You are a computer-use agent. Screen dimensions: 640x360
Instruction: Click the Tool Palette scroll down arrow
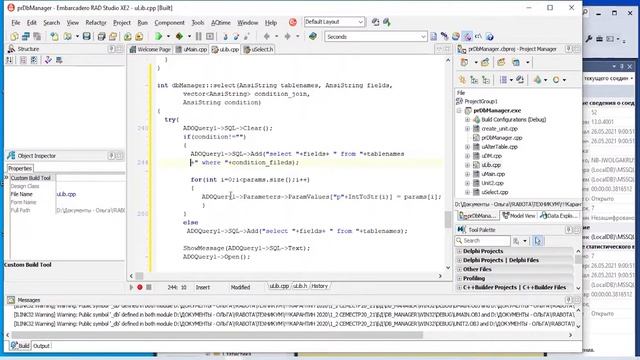tap(578, 288)
